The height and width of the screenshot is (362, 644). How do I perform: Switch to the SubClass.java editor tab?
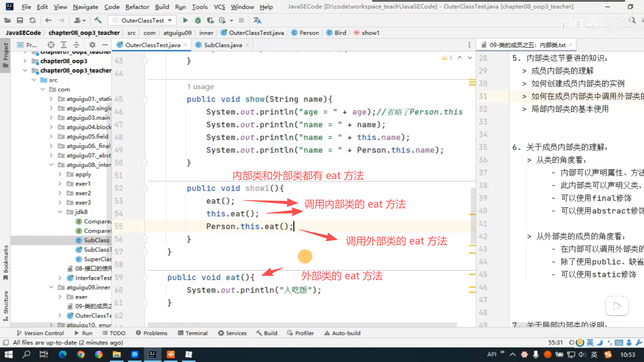point(223,45)
